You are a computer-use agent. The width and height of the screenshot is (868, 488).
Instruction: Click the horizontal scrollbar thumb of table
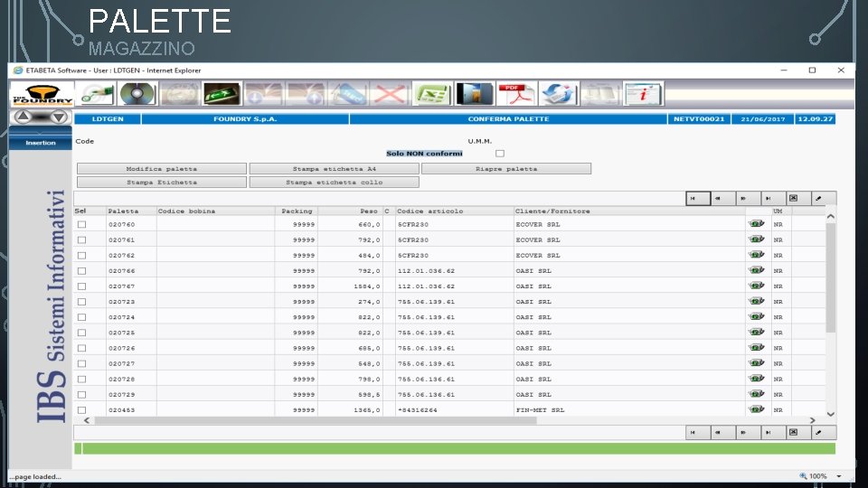point(316,420)
